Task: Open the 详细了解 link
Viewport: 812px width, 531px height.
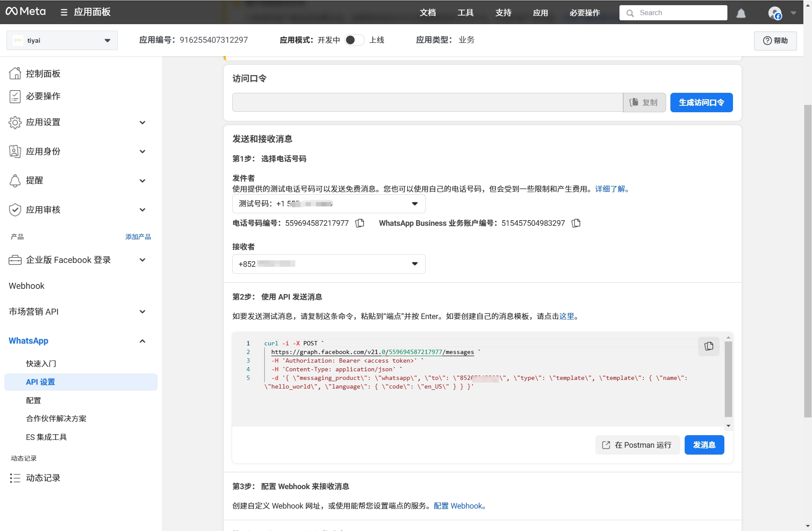Action: (612, 189)
